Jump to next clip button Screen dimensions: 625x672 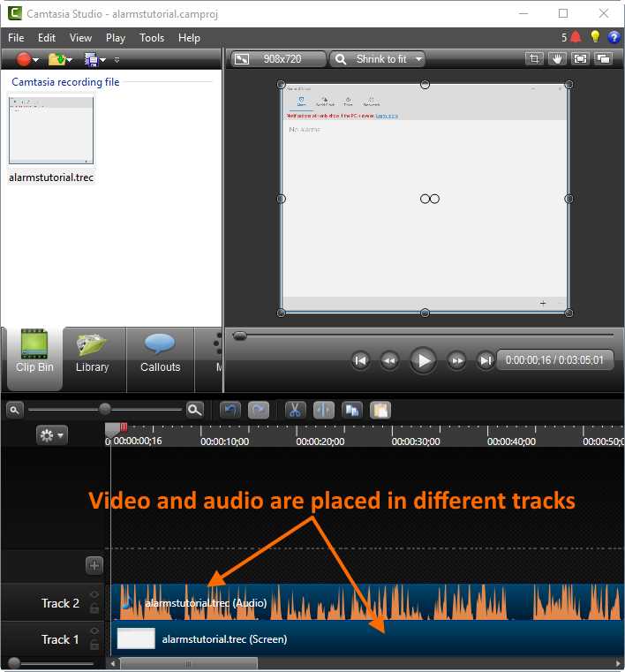click(x=486, y=360)
